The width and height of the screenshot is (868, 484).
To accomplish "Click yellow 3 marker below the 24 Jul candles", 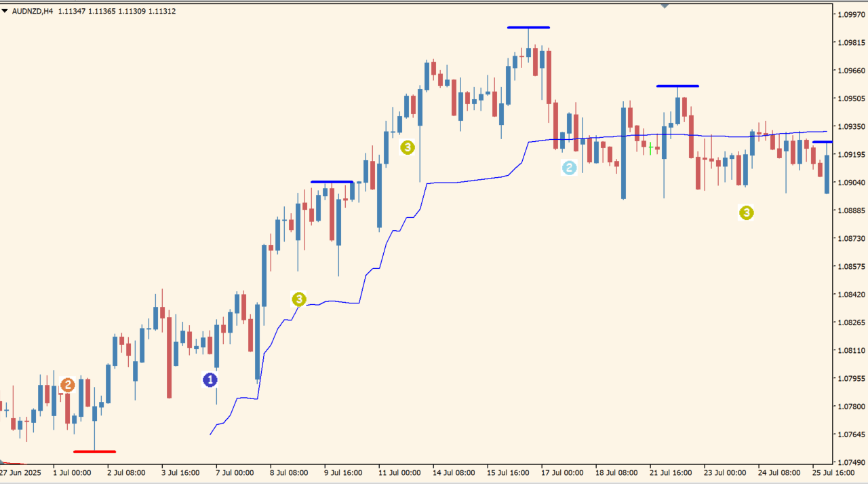I will pyautogui.click(x=746, y=213).
